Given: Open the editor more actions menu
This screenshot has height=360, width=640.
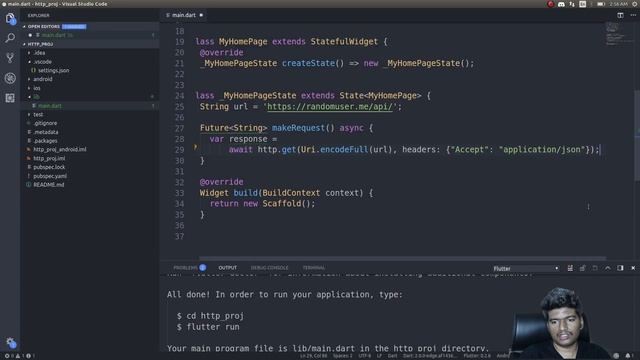Looking at the screenshot, I should tap(633, 15).
